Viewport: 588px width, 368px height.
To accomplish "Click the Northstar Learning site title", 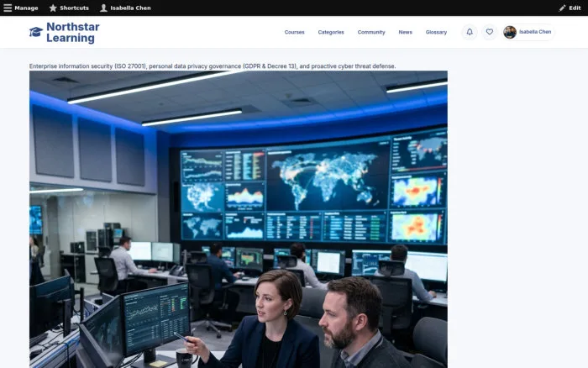I will click(x=73, y=32).
